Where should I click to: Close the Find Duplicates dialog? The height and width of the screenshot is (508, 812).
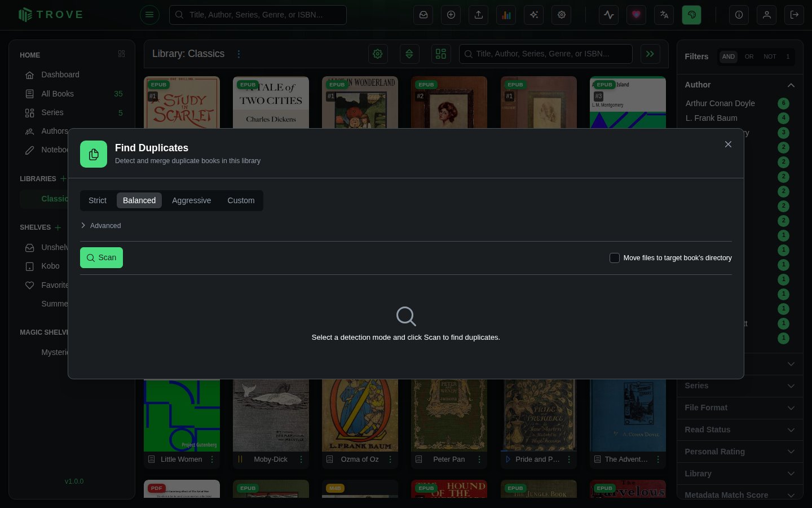(x=728, y=144)
